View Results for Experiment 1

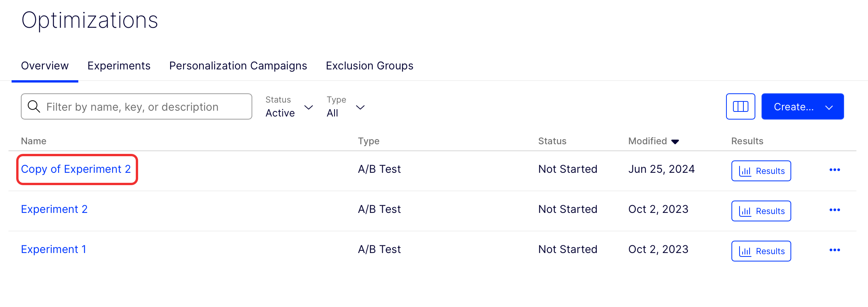[761, 251]
